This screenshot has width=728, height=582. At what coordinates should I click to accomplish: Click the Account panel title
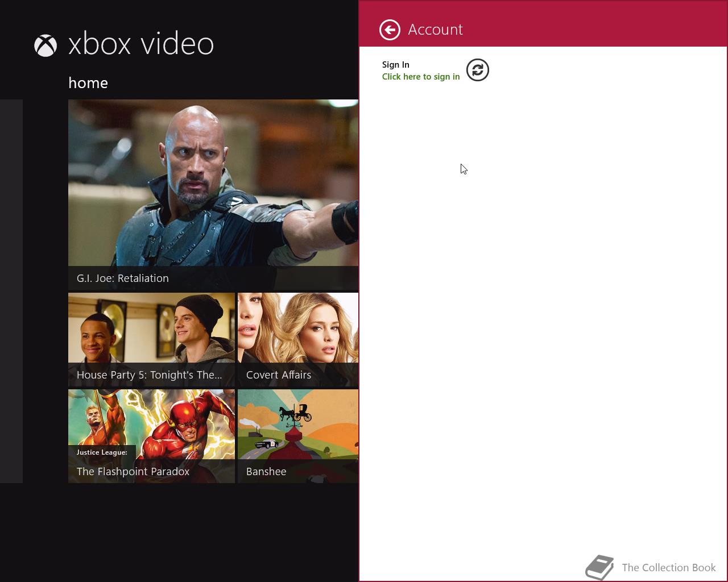point(436,30)
